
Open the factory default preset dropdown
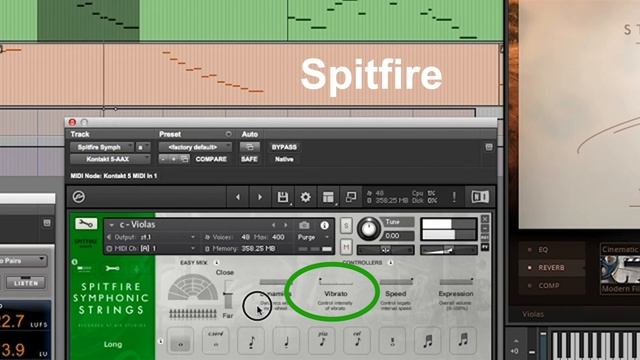pyautogui.click(x=195, y=147)
